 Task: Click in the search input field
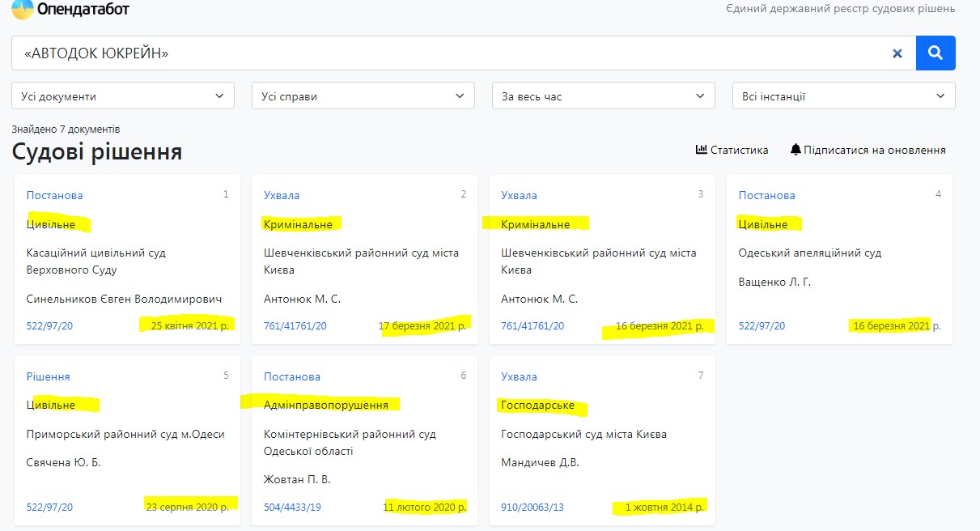click(x=453, y=53)
